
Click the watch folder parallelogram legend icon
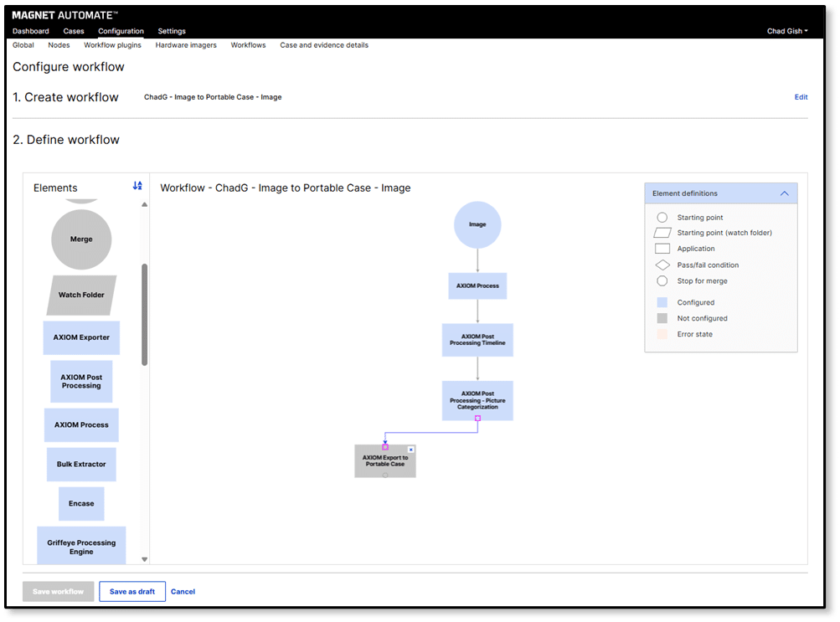click(662, 233)
